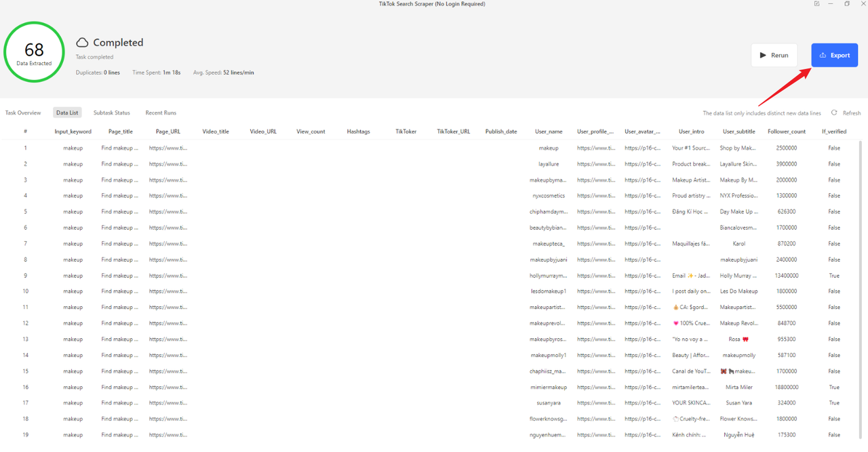Click True in the susanyara row
The width and height of the screenshot is (868, 452).
click(x=834, y=403)
